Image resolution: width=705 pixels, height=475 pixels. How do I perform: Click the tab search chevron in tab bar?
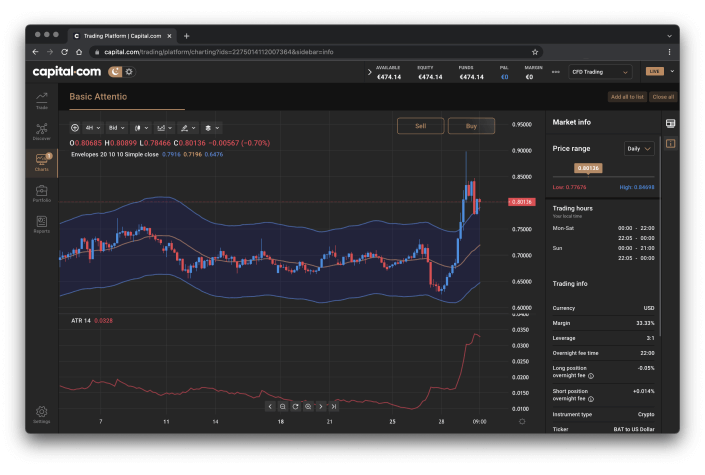(669, 36)
